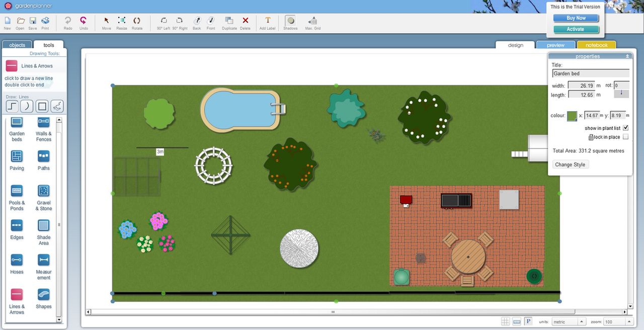The width and height of the screenshot is (644, 330).
Task: Bring selected object to Front
Action: coord(211,23)
